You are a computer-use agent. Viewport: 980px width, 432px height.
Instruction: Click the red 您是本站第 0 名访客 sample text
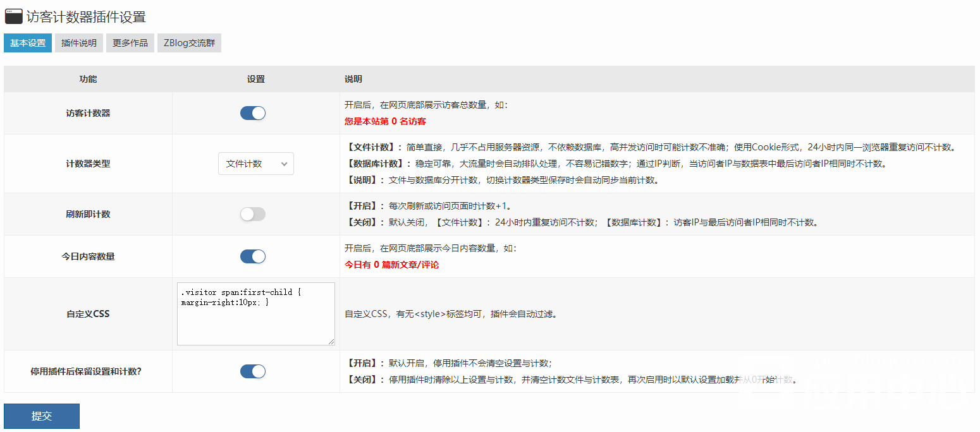tap(389, 121)
